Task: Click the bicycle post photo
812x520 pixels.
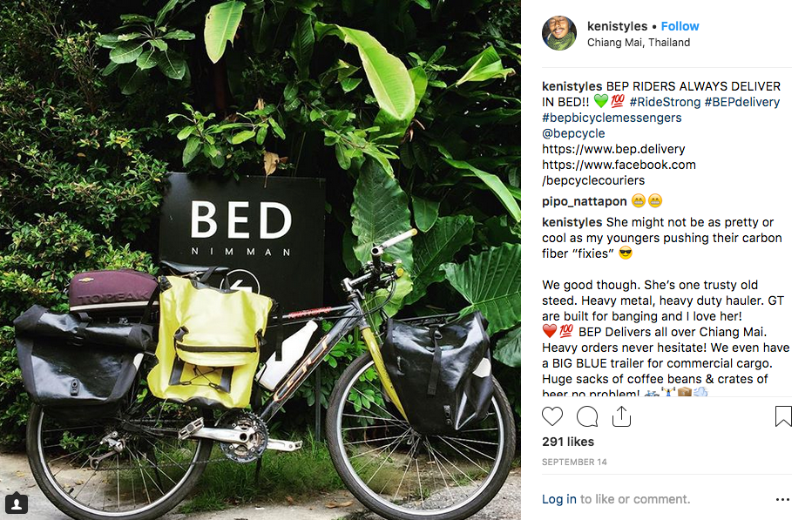Action: pos(260,260)
